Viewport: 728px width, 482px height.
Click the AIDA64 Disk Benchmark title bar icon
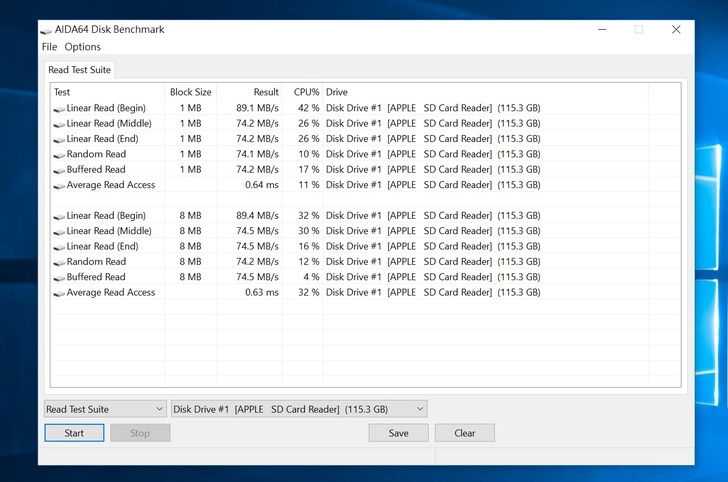[x=46, y=31]
